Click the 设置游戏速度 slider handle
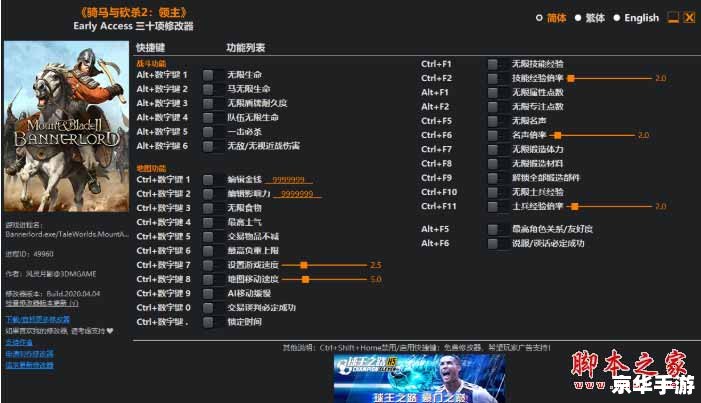The height and width of the screenshot is (403, 701). [304, 265]
